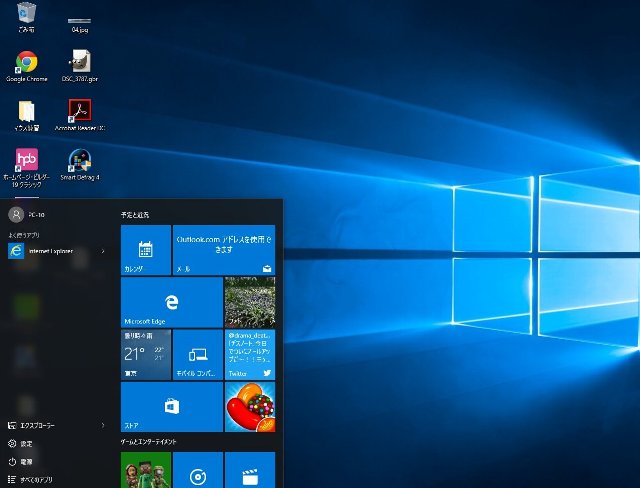Open the Outlook.com Mail tile

point(223,250)
